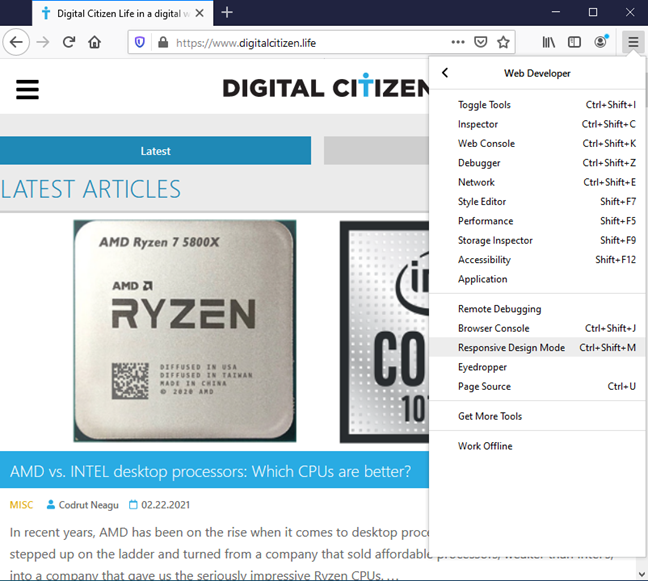The height and width of the screenshot is (581, 648).
Task: Click the calendar icon next to 02.22.2021
Action: pyautogui.click(x=133, y=505)
